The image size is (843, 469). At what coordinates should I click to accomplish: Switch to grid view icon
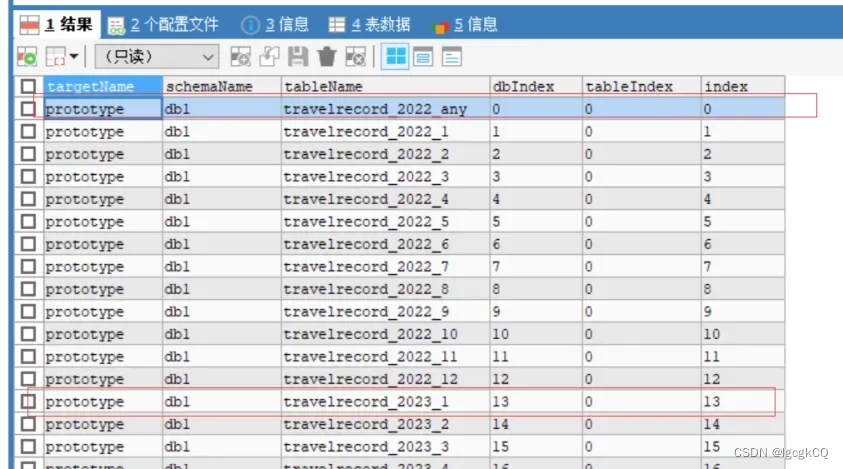396,56
